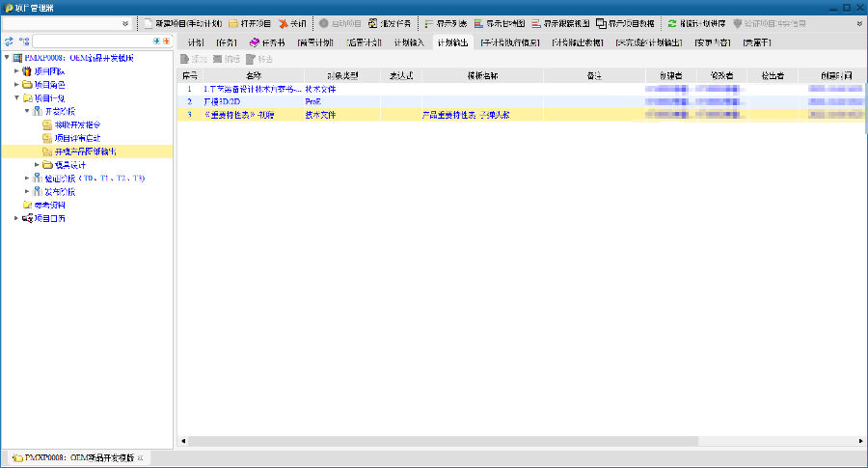Click in the tree search input field

point(93,41)
